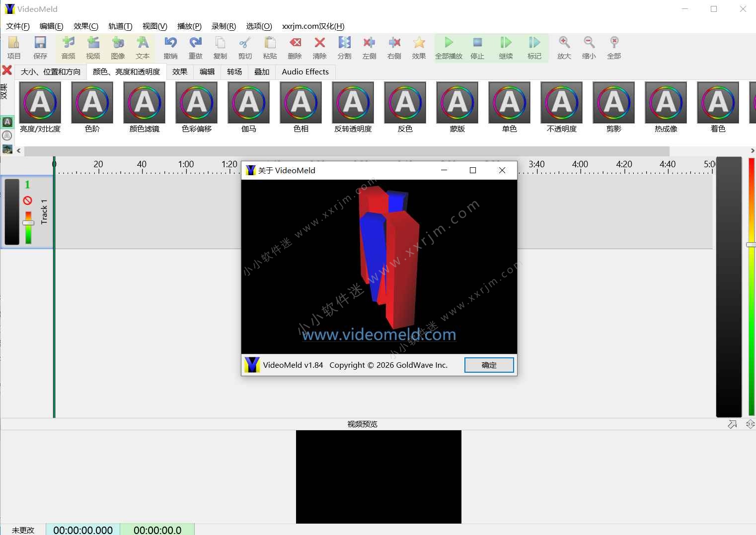Screen dimensions: 756x535
Task: Click the 放大 (Zoom in) icon
Action: (564, 48)
